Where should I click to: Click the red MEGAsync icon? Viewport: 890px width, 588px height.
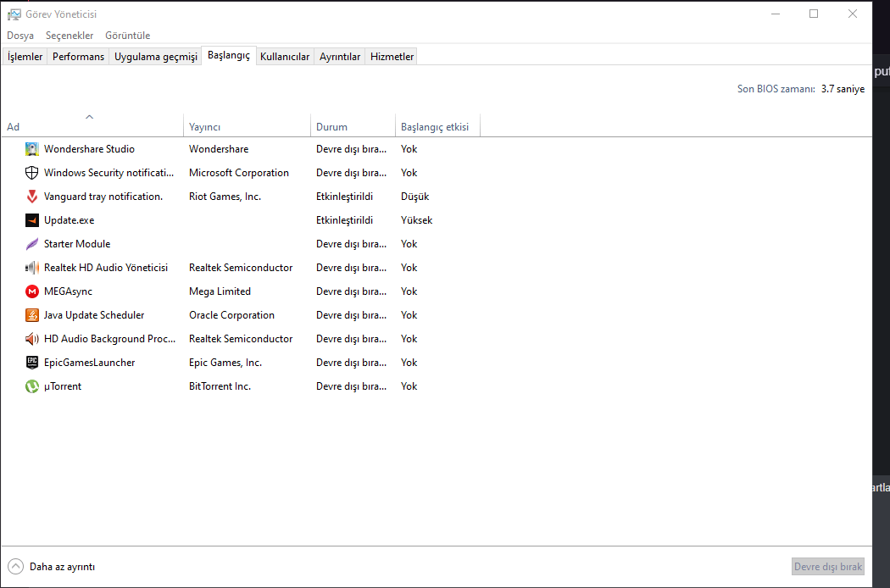(32, 291)
